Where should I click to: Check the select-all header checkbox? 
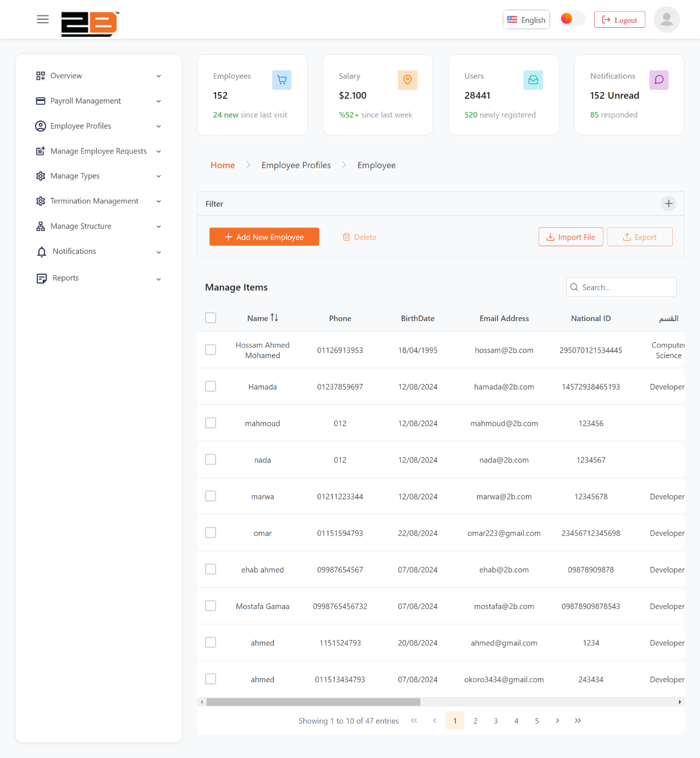click(211, 318)
